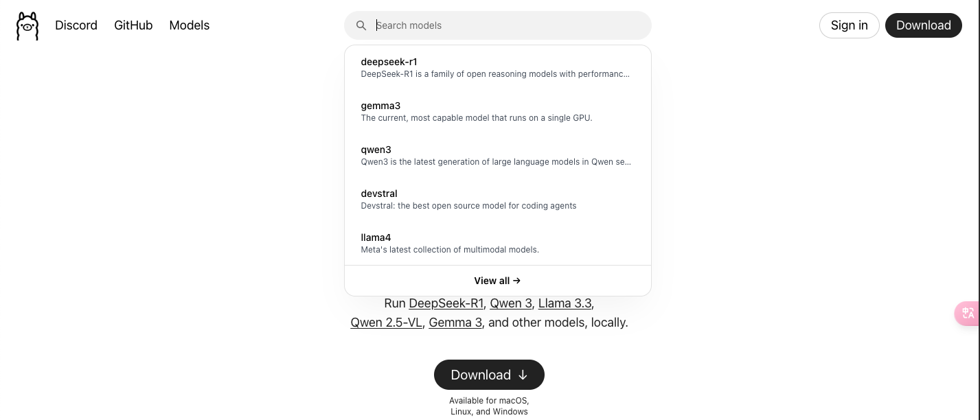Visit the Gemma 3 hyperlink
Image resolution: width=980 pixels, height=420 pixels.
(455, 323)
